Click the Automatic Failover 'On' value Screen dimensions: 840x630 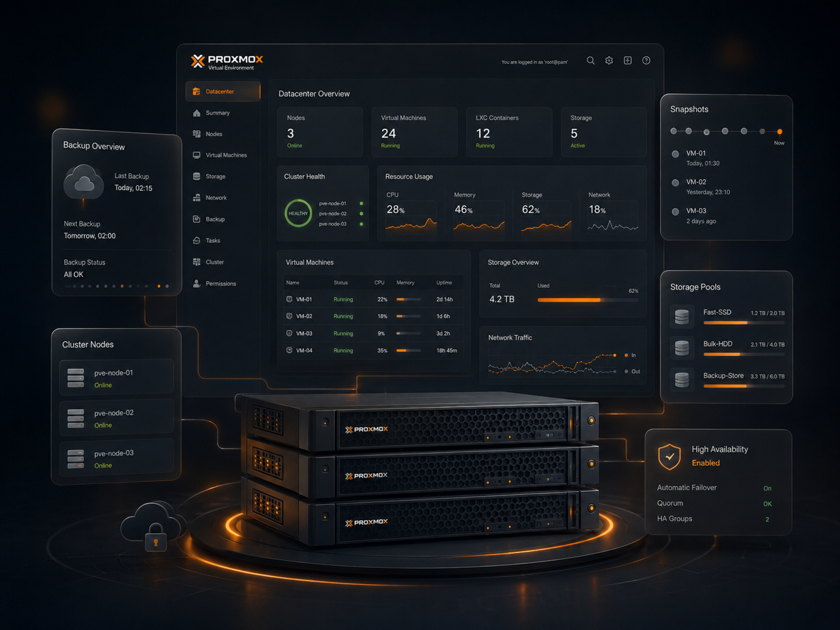(x=767, y=488)
